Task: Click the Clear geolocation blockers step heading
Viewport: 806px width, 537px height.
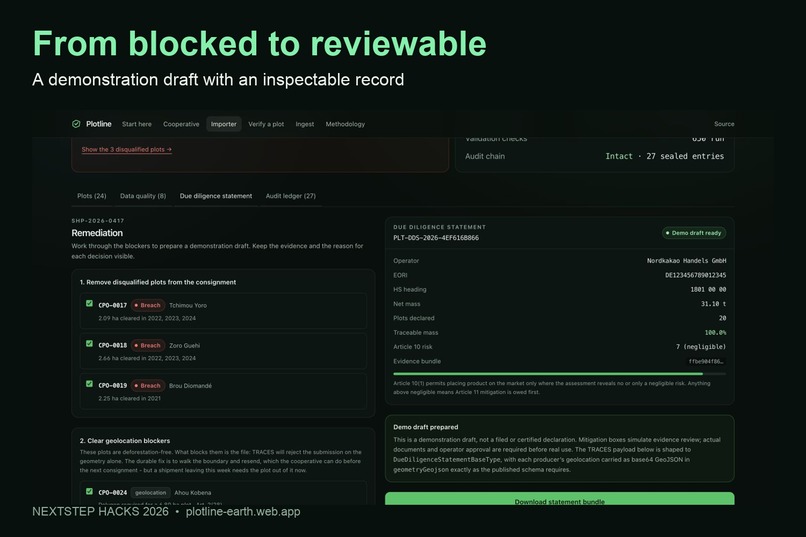Action: pos(125,441)
